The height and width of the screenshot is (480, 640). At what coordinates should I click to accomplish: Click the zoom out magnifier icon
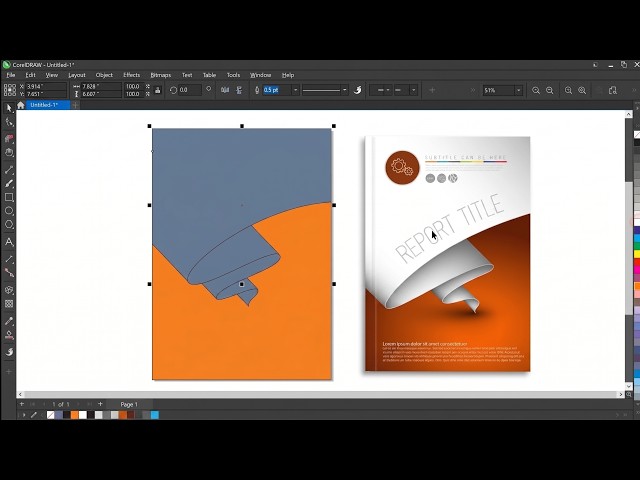[x=550, y=90]
